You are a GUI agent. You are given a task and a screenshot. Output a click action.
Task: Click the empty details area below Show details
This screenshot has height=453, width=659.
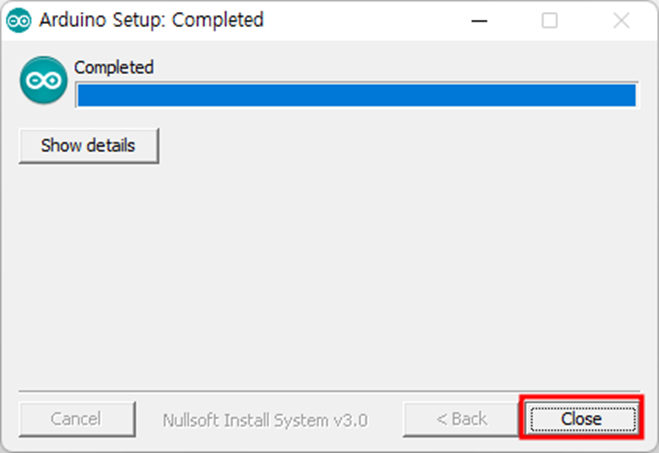tap(329, 275)
